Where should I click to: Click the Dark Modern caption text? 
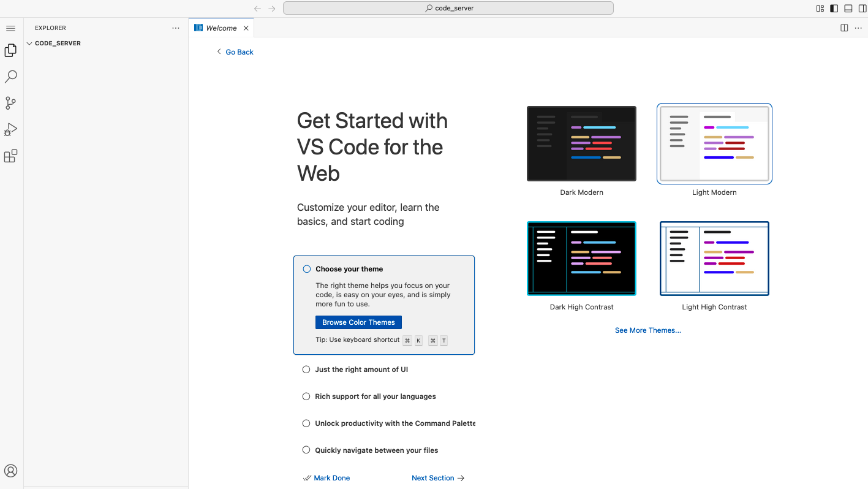click(581, 192)
